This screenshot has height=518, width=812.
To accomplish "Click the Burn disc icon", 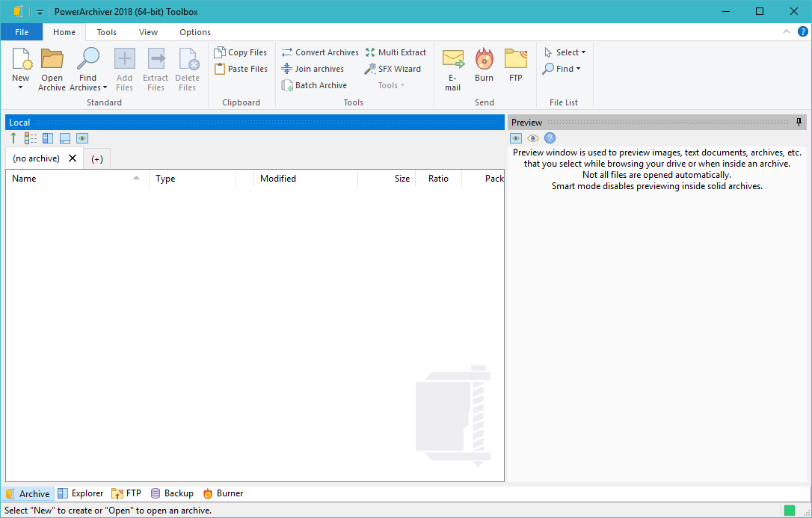I will (x=485, y=58).
